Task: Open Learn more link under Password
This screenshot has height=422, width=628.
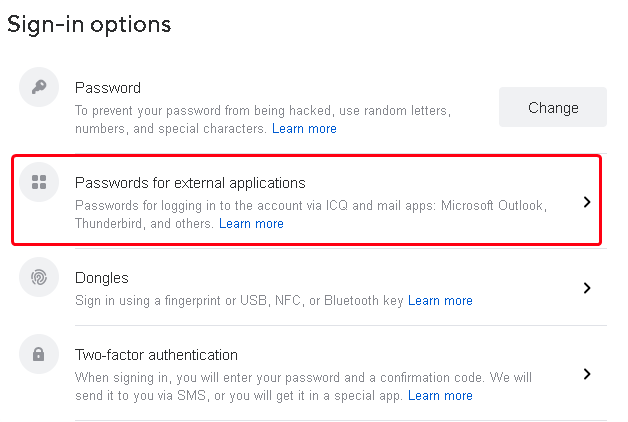Action: click(x=304, y=129)
